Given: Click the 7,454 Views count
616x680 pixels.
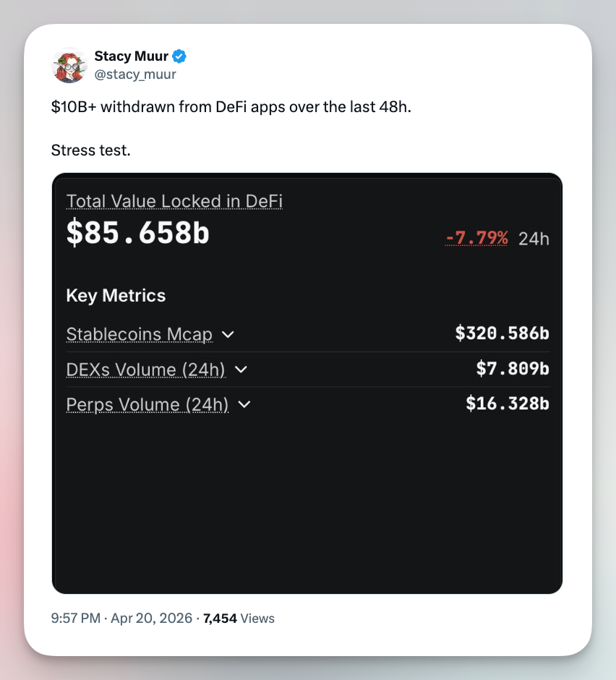Looking at the screenshot, I should click(239, 619).
